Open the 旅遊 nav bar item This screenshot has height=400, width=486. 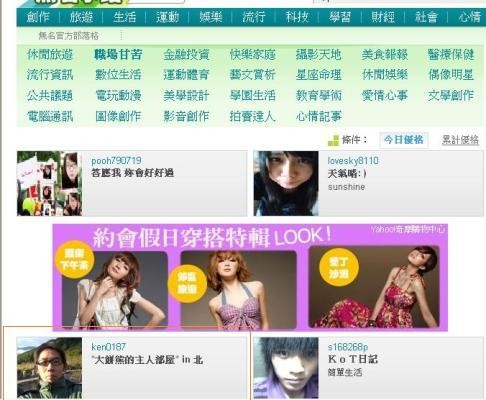coord(81,17)
